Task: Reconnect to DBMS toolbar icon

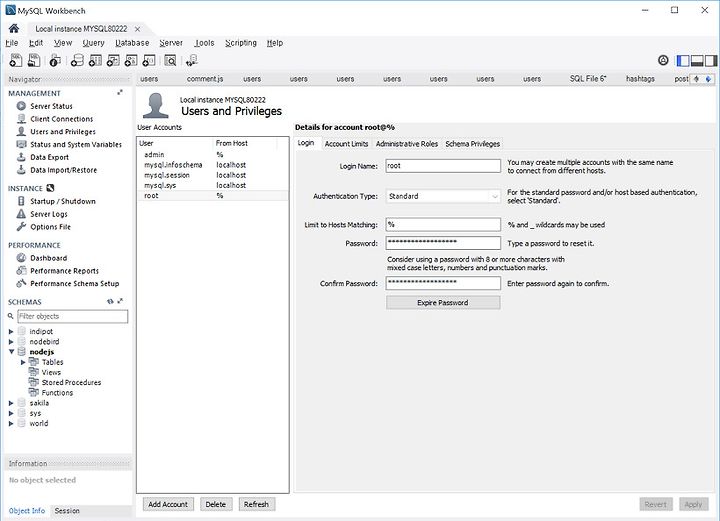Action: [191, 60]
